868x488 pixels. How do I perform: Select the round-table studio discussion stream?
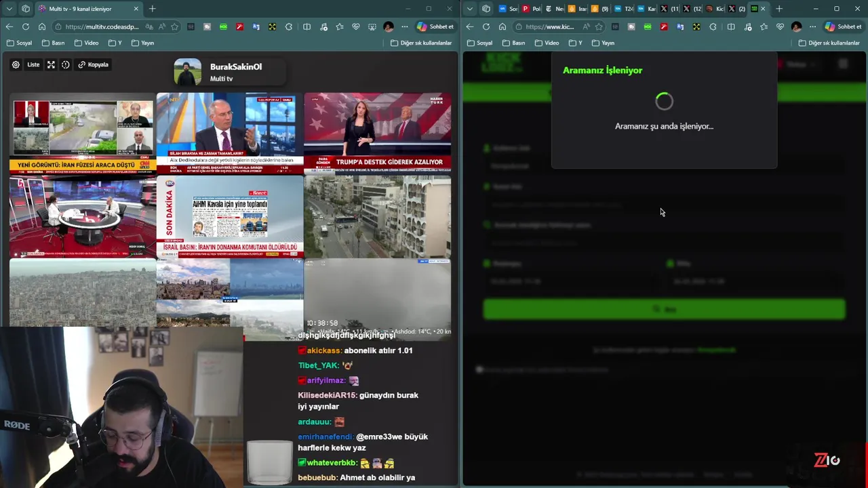click(x=83, y=217)
